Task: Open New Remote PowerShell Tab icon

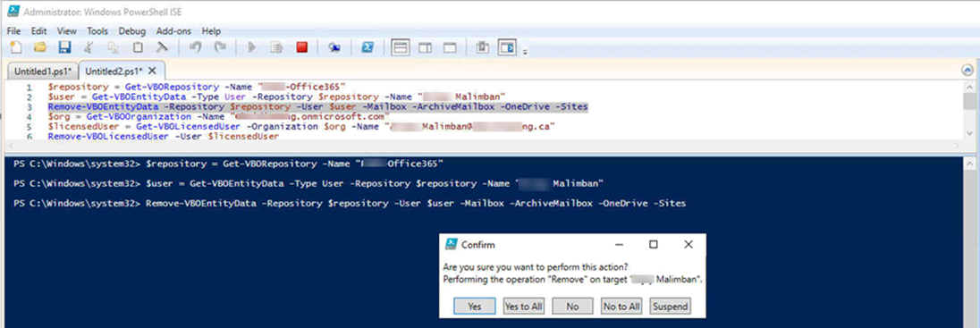Action: tap(335, 47)
